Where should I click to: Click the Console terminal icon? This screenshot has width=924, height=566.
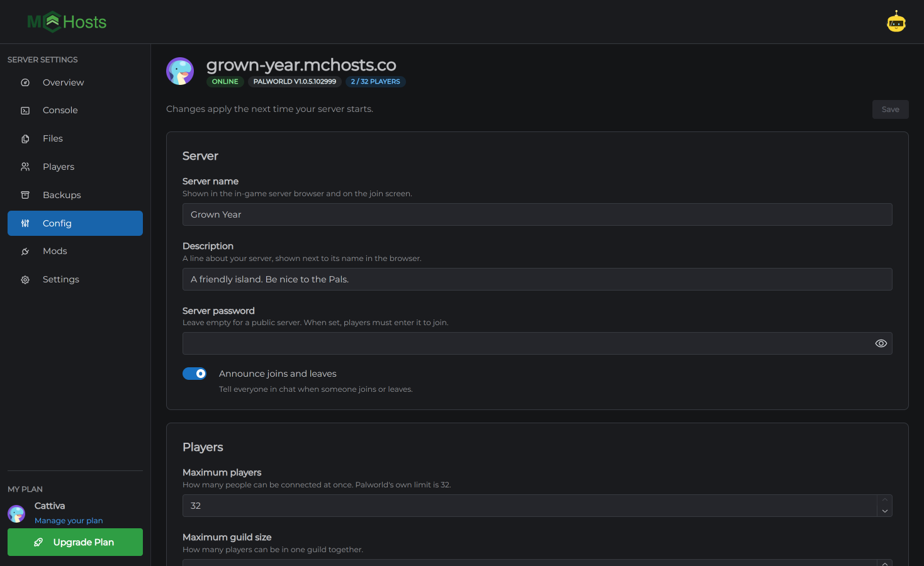click(x=25, y=111)
